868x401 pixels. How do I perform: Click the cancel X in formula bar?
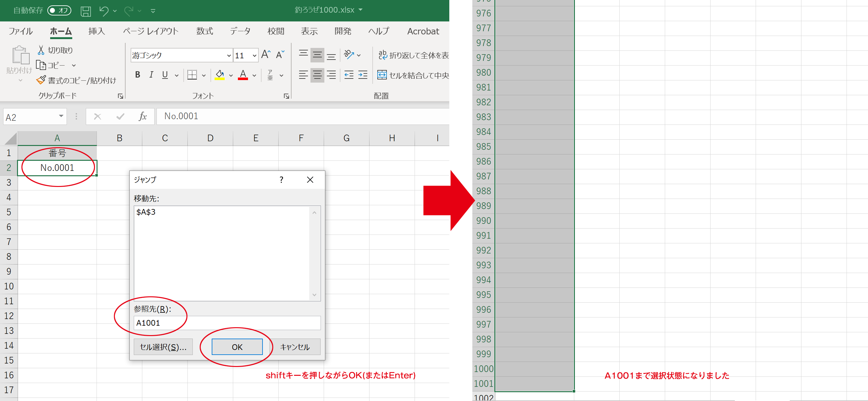click(x=97, y=117)
